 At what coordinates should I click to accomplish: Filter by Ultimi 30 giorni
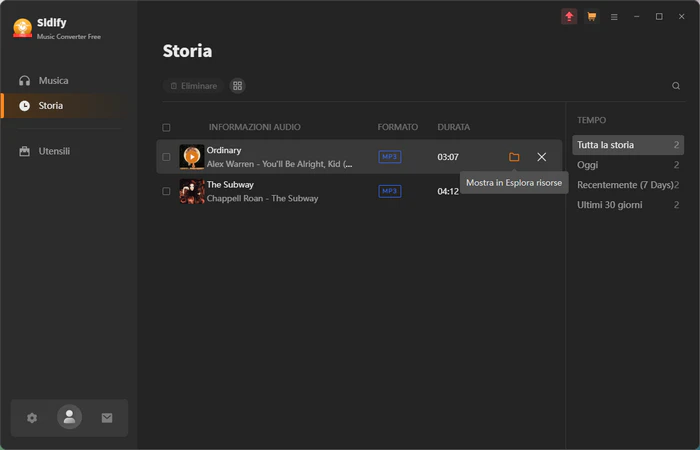[628, 205]
